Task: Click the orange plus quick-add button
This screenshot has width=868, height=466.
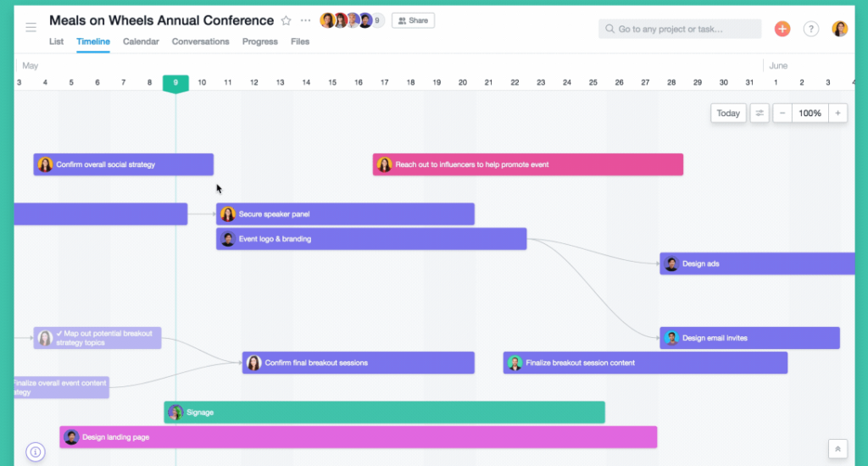Action: tap(782, 29)
